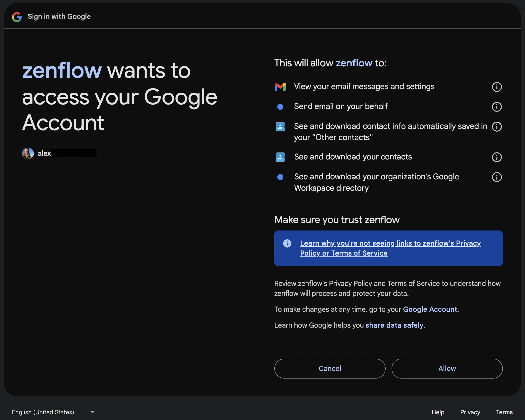Click the blue dot beside Workspace directory
525x420 pixels.
280,177
